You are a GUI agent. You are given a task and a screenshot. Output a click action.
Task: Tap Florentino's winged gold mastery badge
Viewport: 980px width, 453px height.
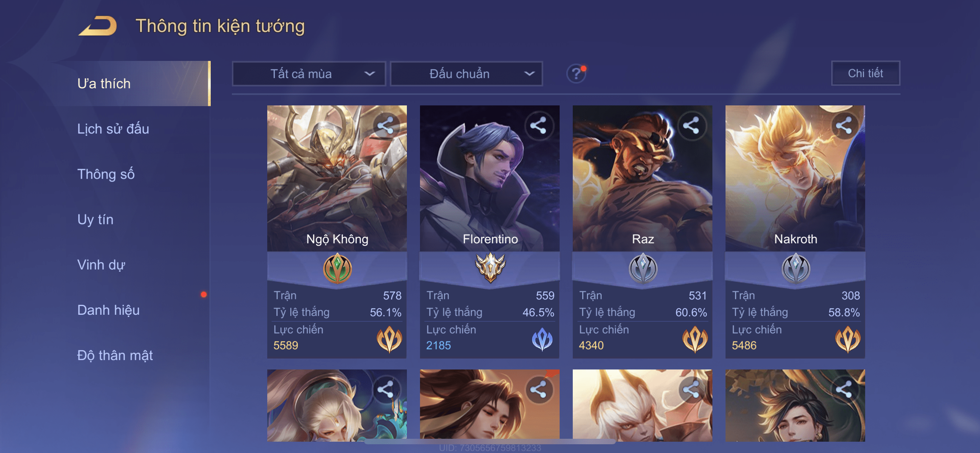pyautogui.click(x=490, y=267)
